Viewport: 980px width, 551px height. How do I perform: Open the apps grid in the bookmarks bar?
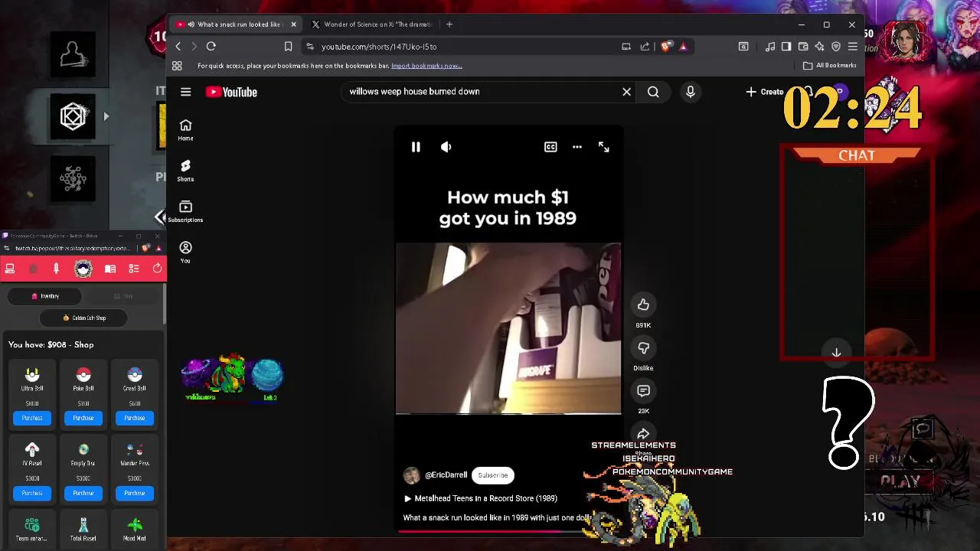tap(178, 66)
